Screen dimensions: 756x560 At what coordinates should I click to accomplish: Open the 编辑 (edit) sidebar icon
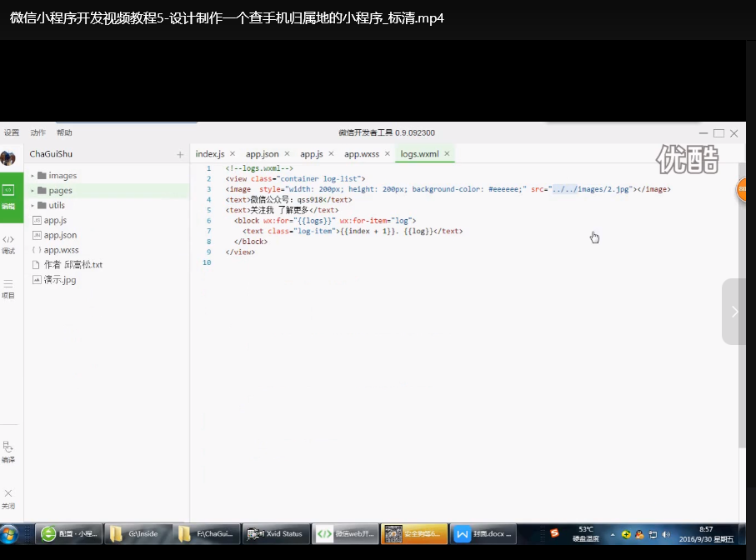[8, 197]
